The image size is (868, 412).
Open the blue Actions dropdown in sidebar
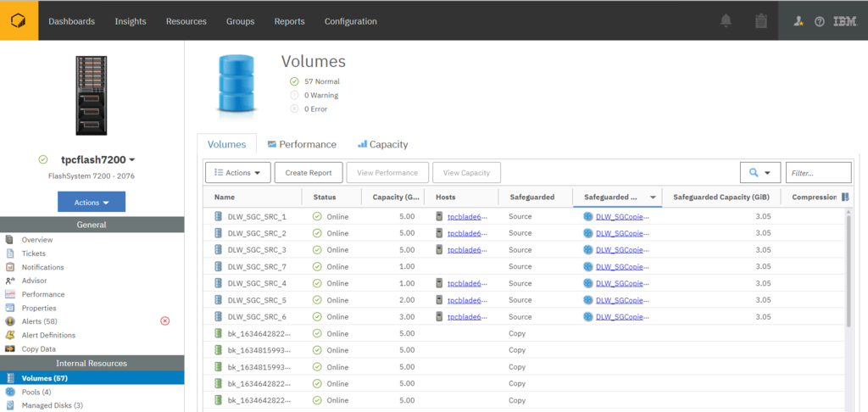pos(92,202)
